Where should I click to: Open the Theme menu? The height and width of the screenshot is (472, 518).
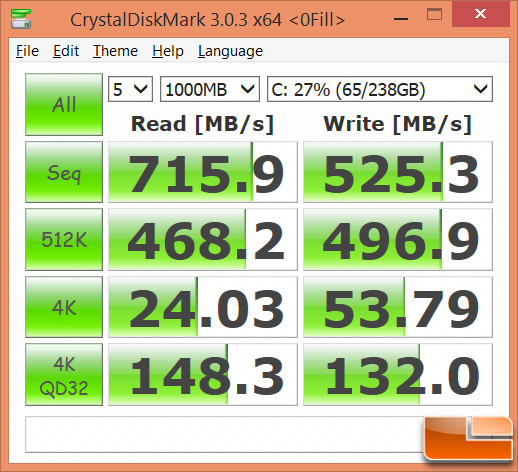[115, 51]
